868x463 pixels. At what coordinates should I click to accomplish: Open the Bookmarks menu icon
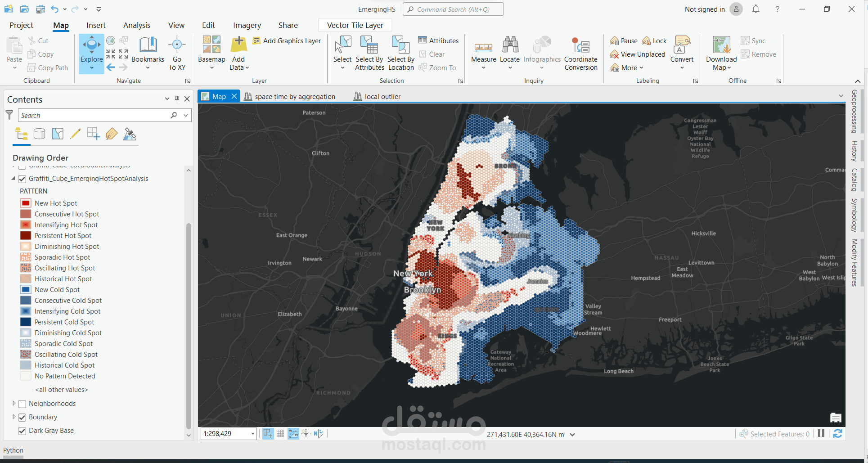pos(148,45)
